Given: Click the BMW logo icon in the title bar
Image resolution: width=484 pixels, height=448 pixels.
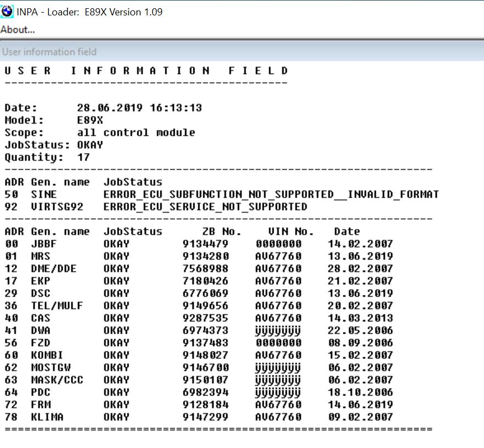Looking at the screenshot, I should pyautogui.click(x=7, y=12).
